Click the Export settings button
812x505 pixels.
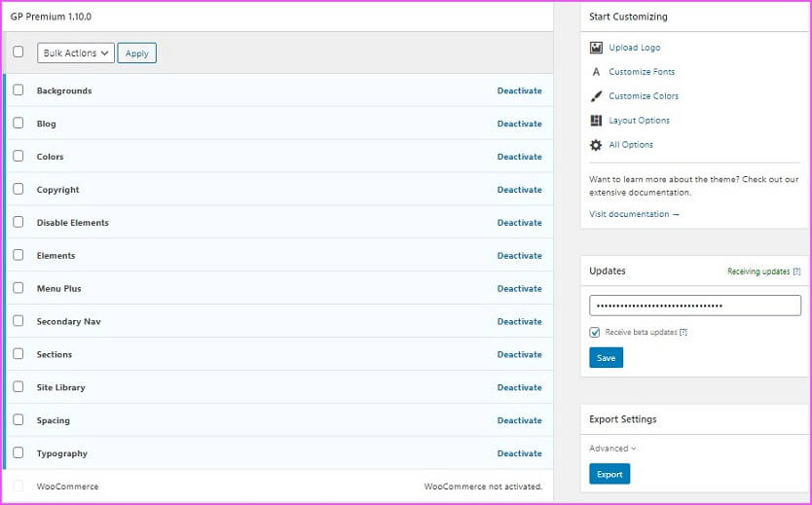[609, 474]
